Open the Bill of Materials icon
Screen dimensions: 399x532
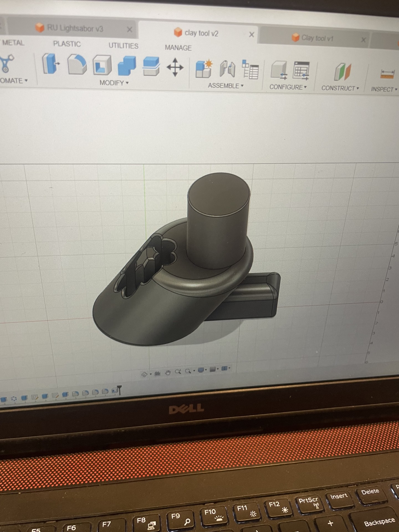point(250,69)
